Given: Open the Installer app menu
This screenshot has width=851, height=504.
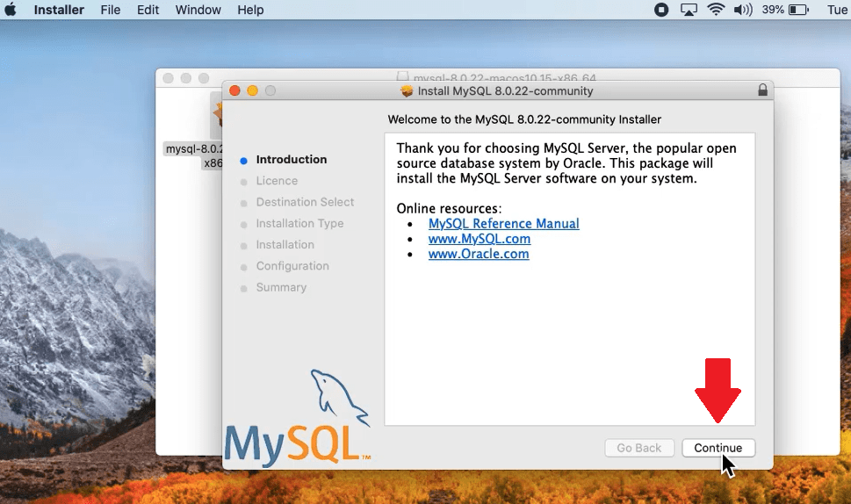Looking at the screenshot, I should [x=59, y=10].
